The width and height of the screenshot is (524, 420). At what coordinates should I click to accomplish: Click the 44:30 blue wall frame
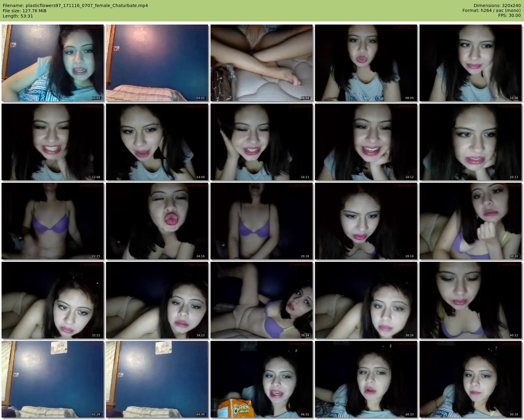tap(157, 379)
